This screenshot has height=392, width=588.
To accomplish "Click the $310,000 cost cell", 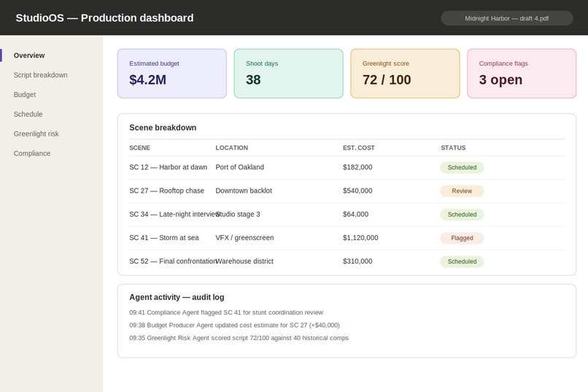I will click(x=357, y=261).
